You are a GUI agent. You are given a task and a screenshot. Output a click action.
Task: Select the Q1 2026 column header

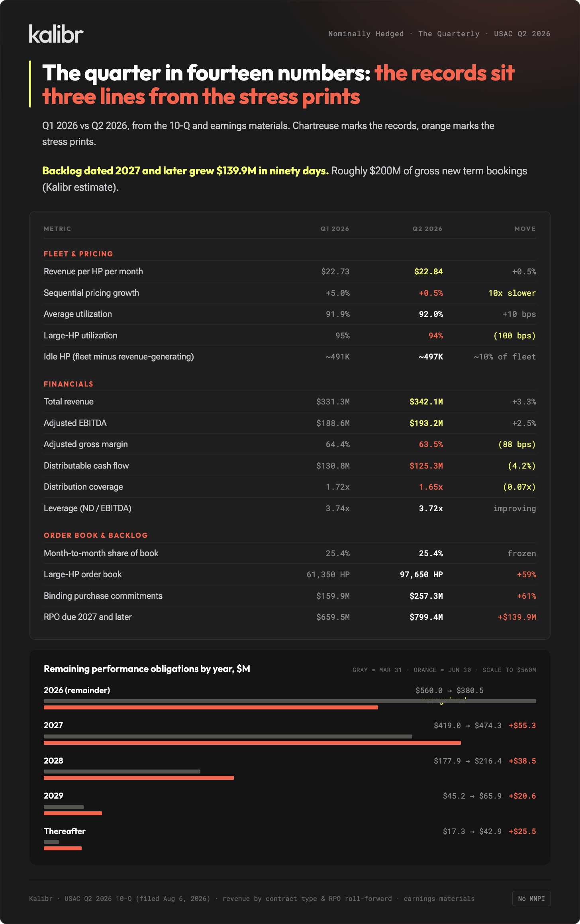[x=335, y=229]
